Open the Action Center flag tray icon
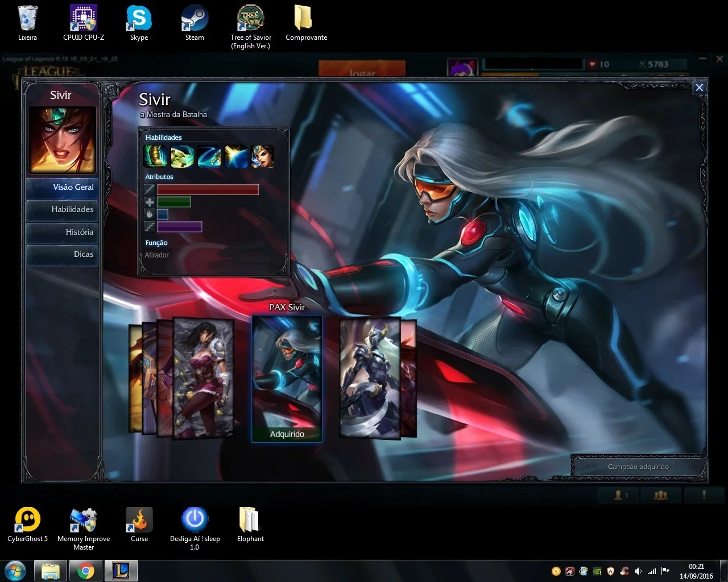Screen dimensions: 728x582 tap(665, 571)
